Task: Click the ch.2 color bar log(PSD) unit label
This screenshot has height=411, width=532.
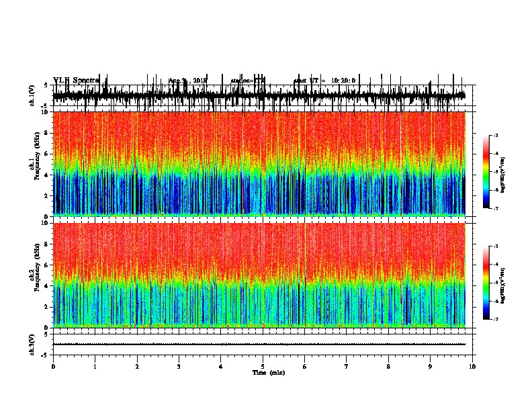Action: click(x=503, y=286)
